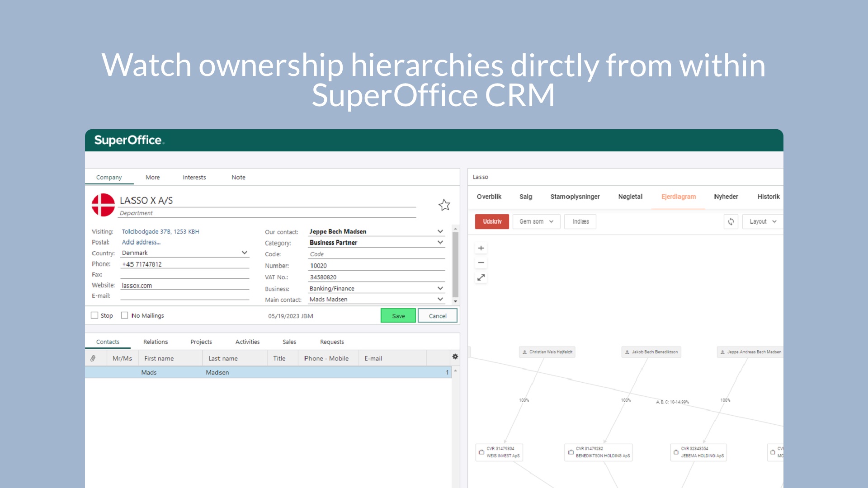Screen dimensions: 868x488
Task: Open Historik tab
Action: pos(769,197)
